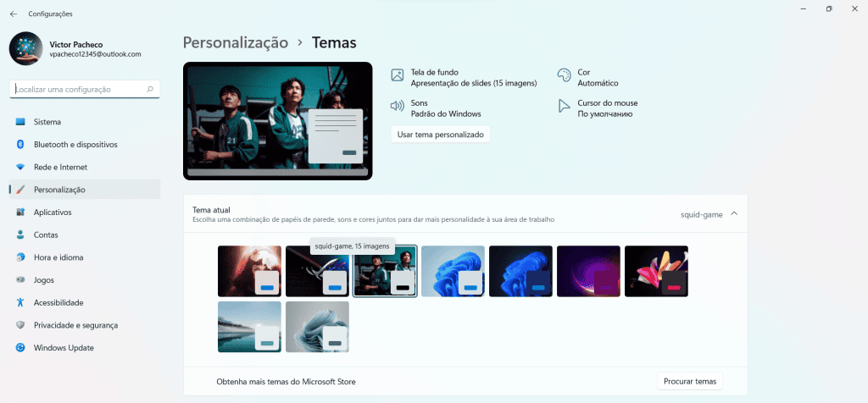The width and height of the screenshot is (868, 403).
Task: Open the Jogos settings category
Action: tap(85, 280)
